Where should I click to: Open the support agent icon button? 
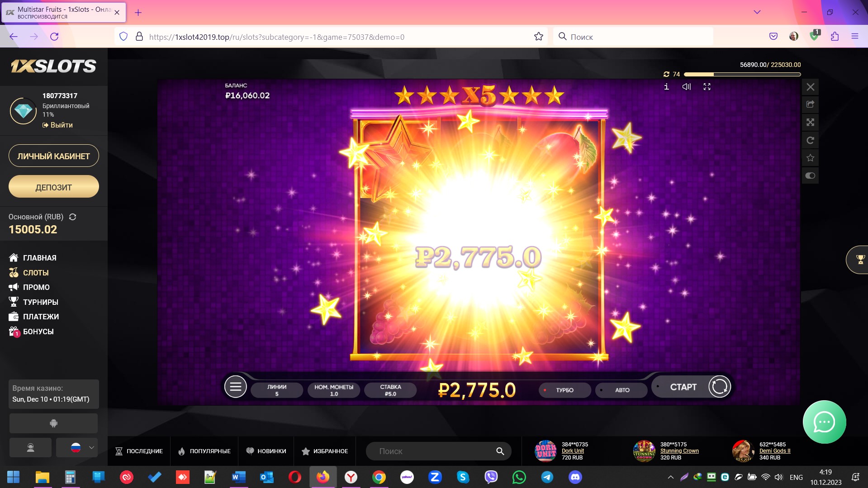pos(30,448)
